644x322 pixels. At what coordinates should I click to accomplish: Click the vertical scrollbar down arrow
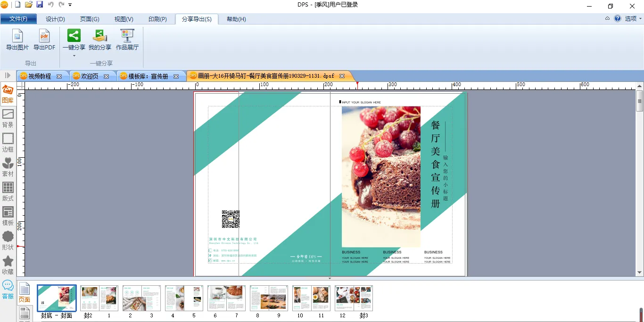tap(640, 272)
